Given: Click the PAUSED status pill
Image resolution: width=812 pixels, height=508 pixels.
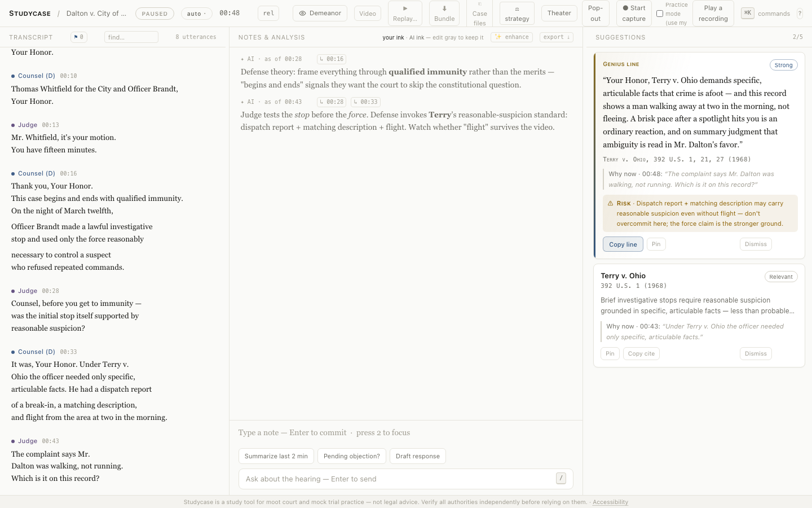Looking at the screenshot, I should click(x=155, y=14).
